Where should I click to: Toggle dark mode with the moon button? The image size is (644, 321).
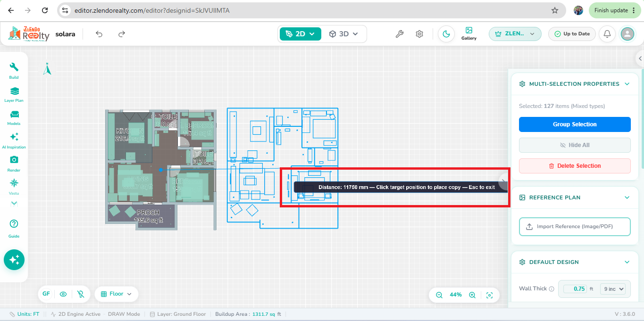point(446,34)
